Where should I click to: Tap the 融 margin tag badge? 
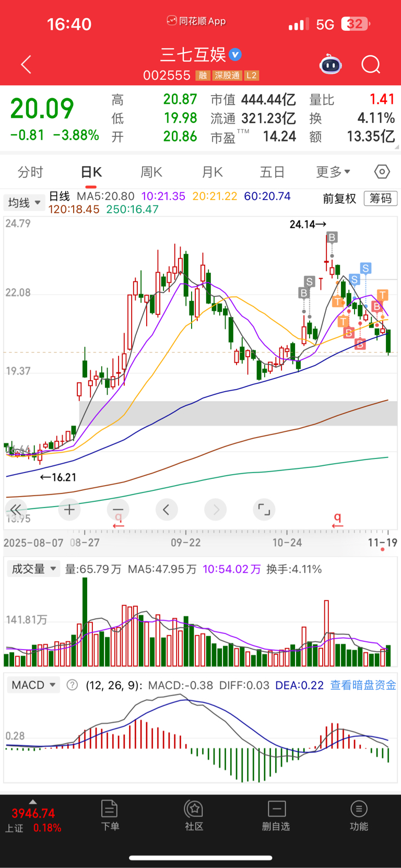click(203, 76)
